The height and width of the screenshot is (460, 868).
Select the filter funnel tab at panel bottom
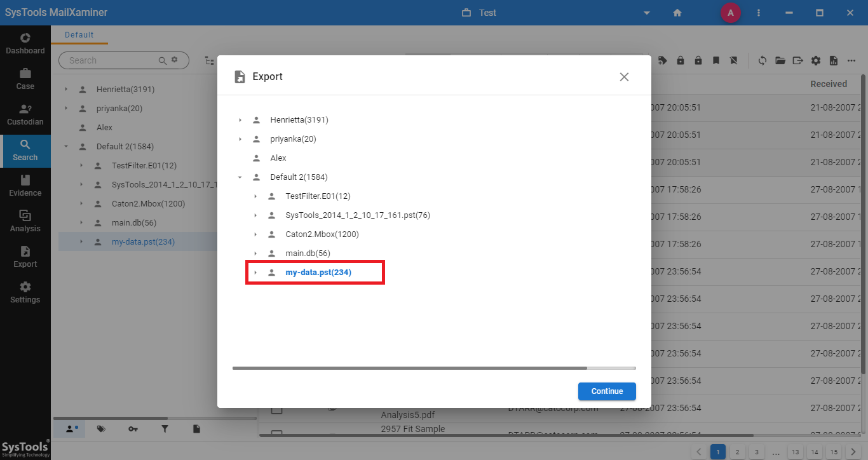(165, 430)
